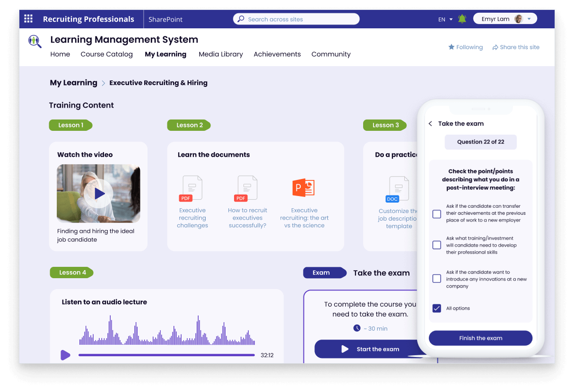
Task: Click the breadcrumb chevron after My Learning
Action: pos(103,83)
